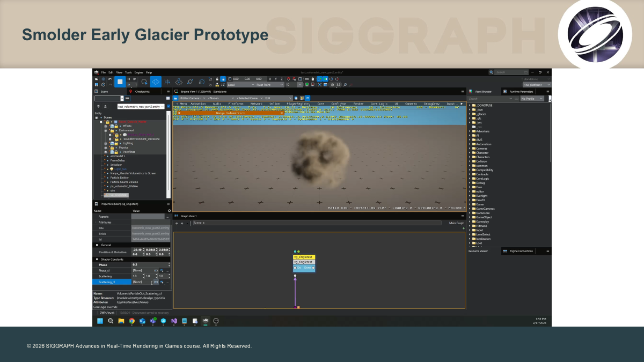Click the green plus in Graph View
Image resolution: width=644 pixels, height=362 pixels.
pyautogui.click(x=464, y=228)
